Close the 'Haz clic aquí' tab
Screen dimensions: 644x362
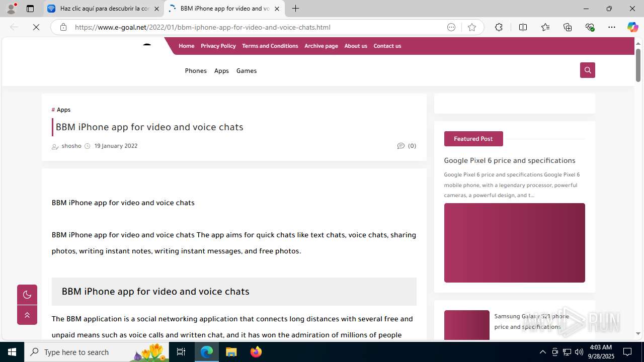pyautogui.click(x=156, y=9)
